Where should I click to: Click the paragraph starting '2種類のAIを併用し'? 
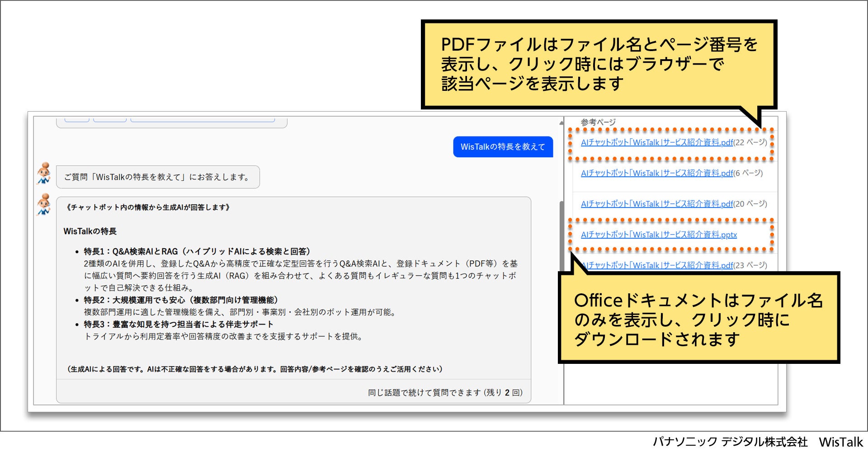(301, 276)
